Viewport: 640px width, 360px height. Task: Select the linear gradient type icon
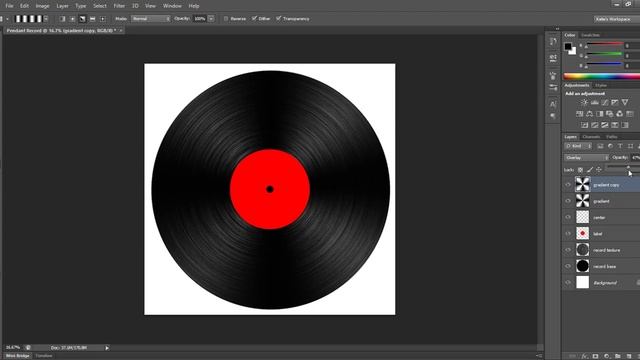[62, 19]
